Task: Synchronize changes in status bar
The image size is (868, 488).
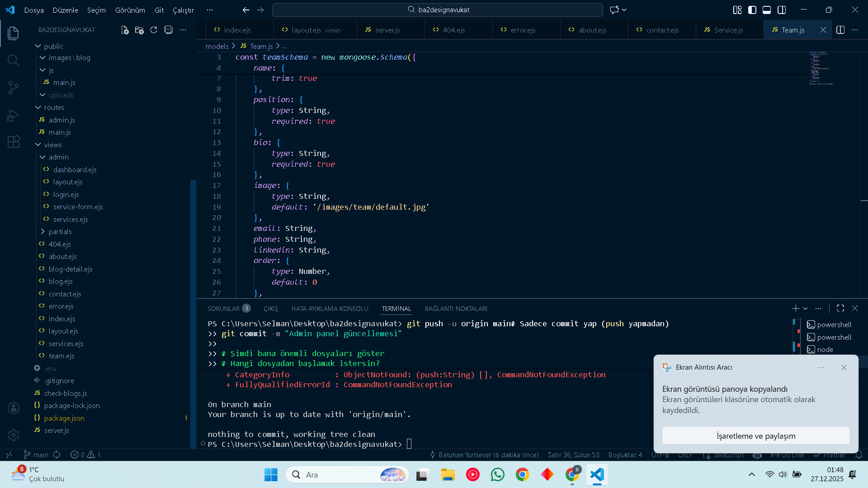Action: click(x=57, y=455)
